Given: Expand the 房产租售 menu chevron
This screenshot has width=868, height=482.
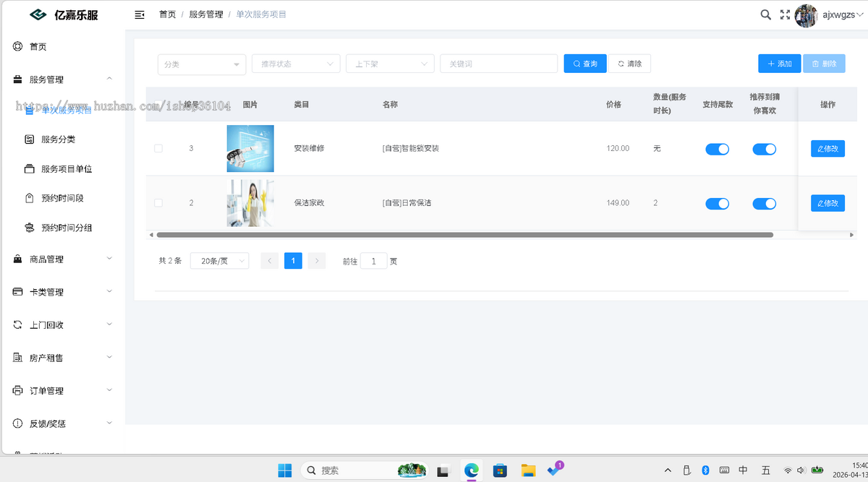Looking at the screenshot, I should [x=109, y=357].
